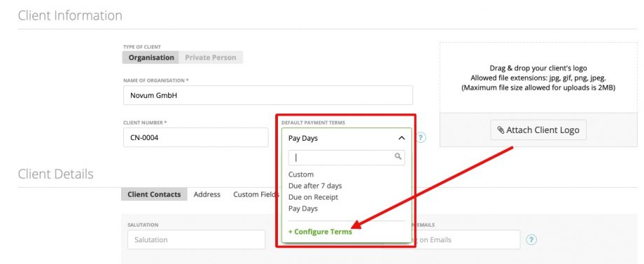Switch to Client Contacts tab
This screenshot has height=264, width=644.
(x=154, y=194)
